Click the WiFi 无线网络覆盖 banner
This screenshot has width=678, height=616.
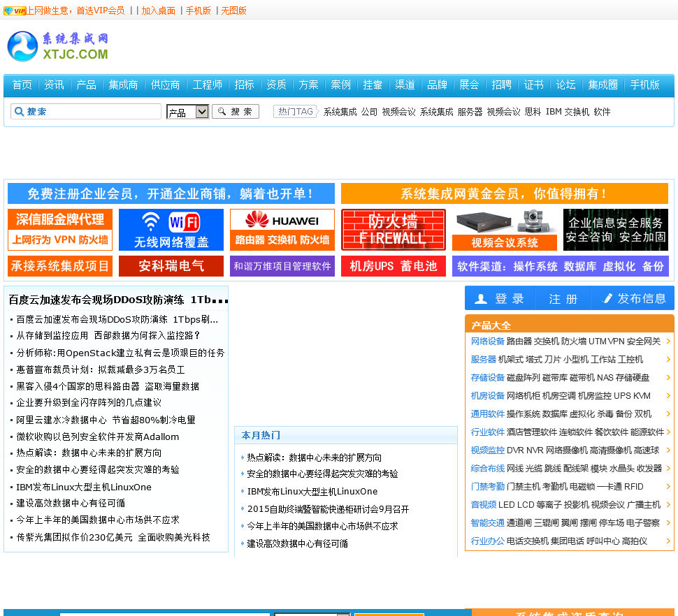point(171,230)
